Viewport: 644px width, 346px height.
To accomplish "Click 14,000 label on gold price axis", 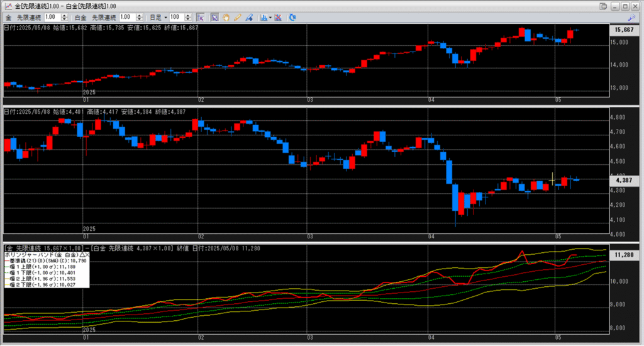I will point(619,65).
